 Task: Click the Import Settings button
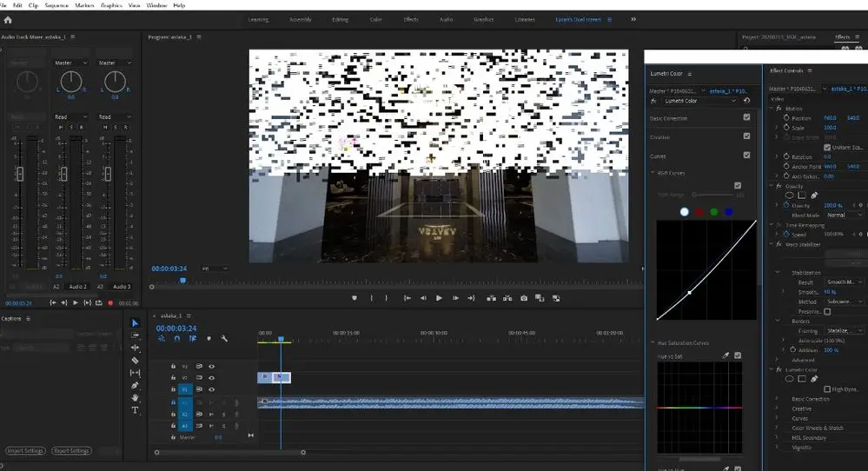pos(25,451)
